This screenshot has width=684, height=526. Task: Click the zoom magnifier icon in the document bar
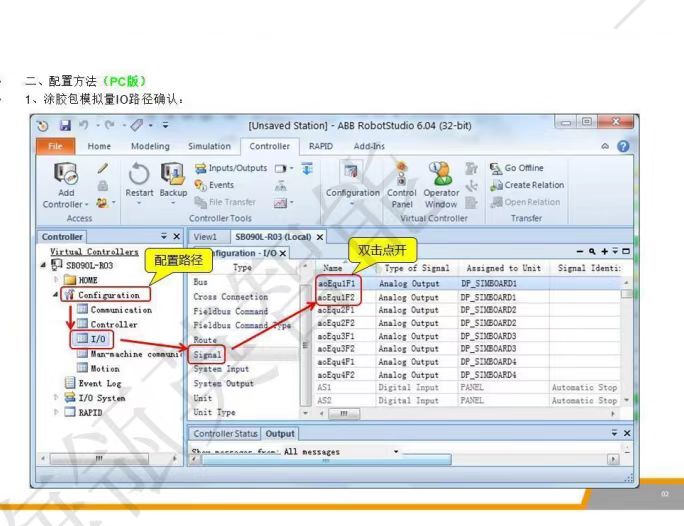[x=592, y=251]
